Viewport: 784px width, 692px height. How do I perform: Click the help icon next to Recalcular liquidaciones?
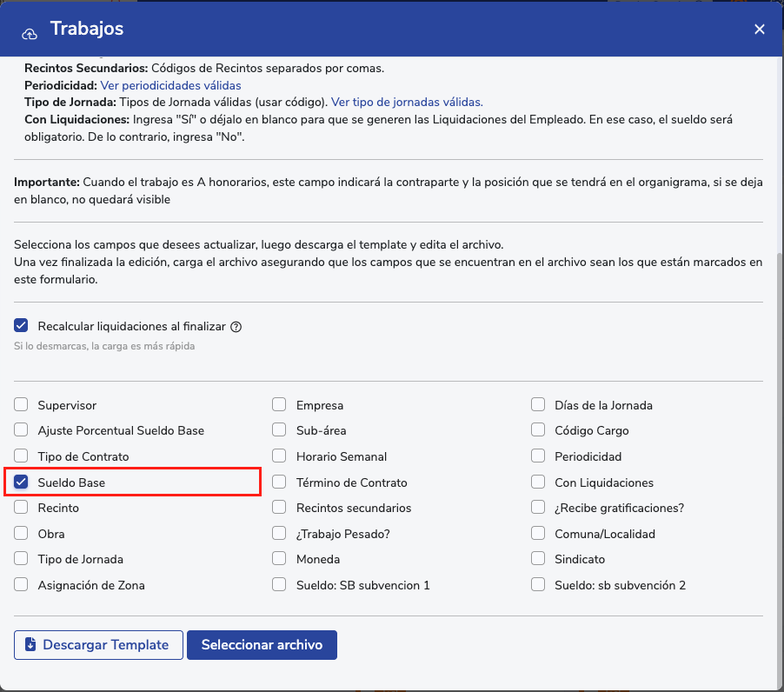coord(236,327)
